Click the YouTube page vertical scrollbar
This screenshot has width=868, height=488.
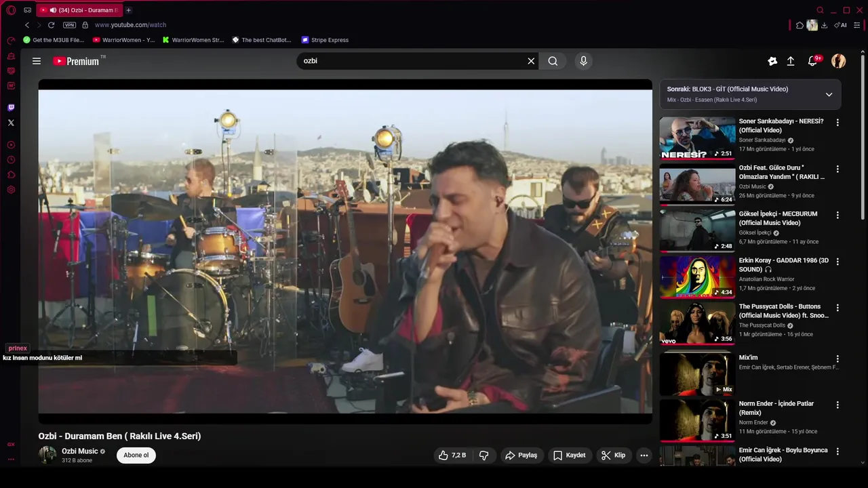point(863,136)
